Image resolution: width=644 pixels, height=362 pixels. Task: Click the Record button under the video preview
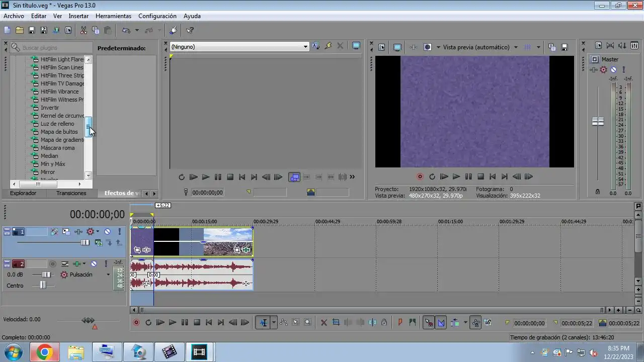pos(420,176)
